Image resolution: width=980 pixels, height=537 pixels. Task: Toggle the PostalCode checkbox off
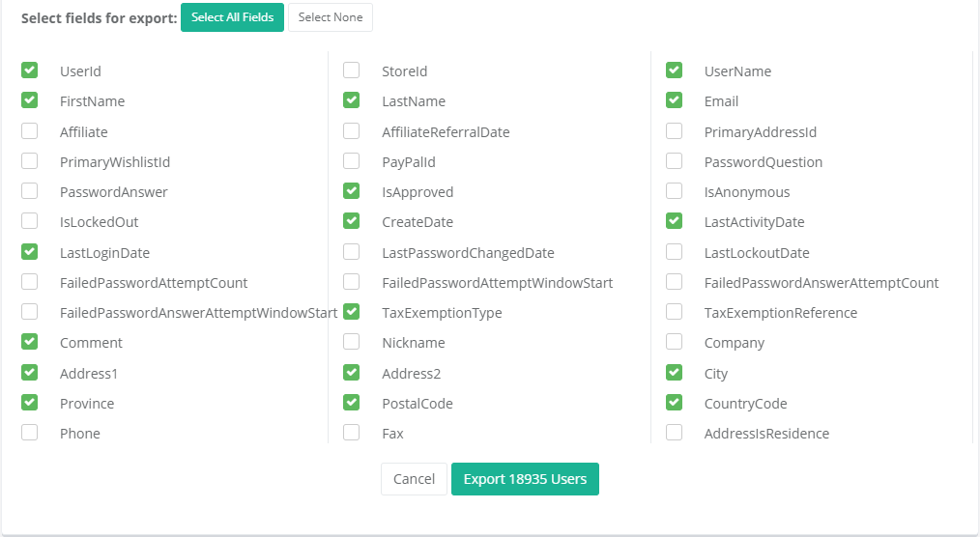pos(352,403)
